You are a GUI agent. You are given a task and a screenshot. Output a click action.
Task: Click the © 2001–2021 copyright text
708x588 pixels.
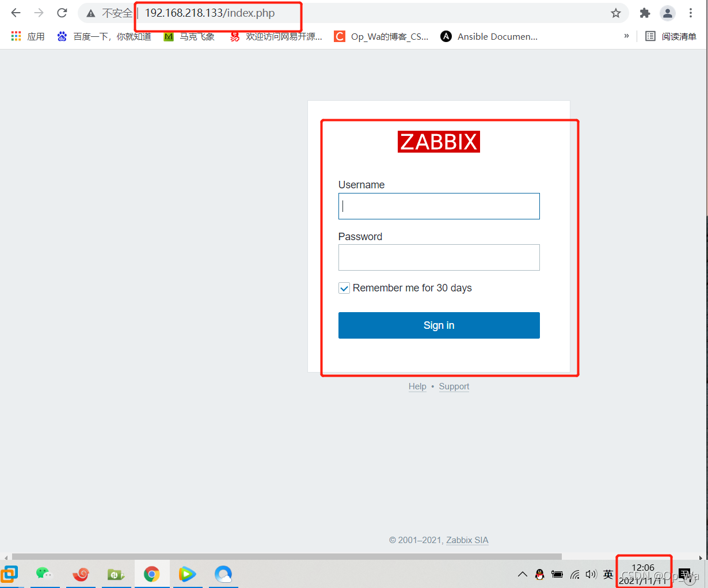click(x=416, y=540)
